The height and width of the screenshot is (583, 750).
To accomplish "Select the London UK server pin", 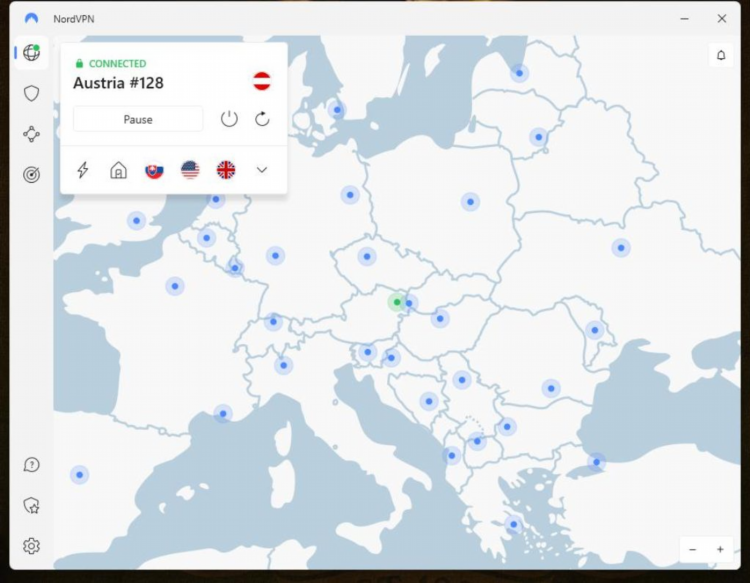I will pyautogui.click(x=136, y=220).
